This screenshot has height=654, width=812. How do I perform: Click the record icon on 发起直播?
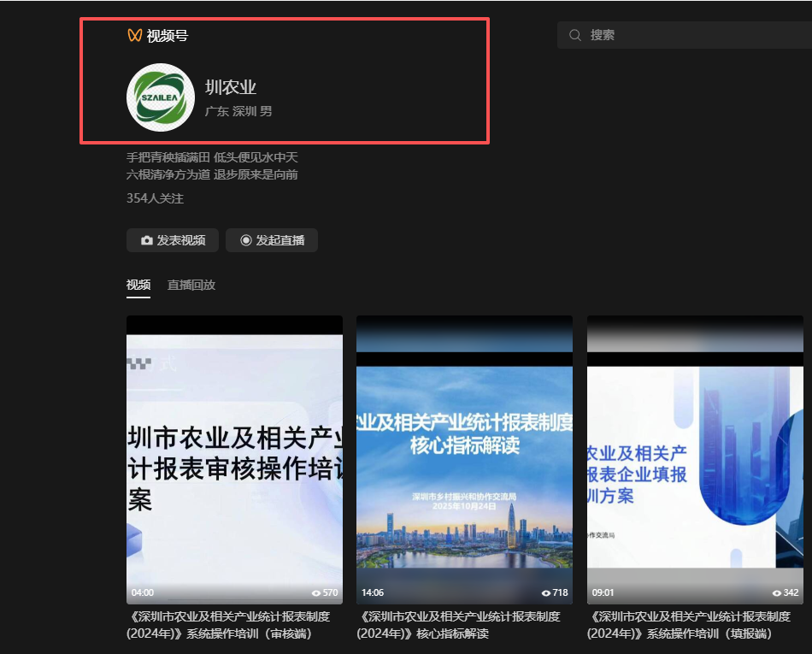coord(246,240)
